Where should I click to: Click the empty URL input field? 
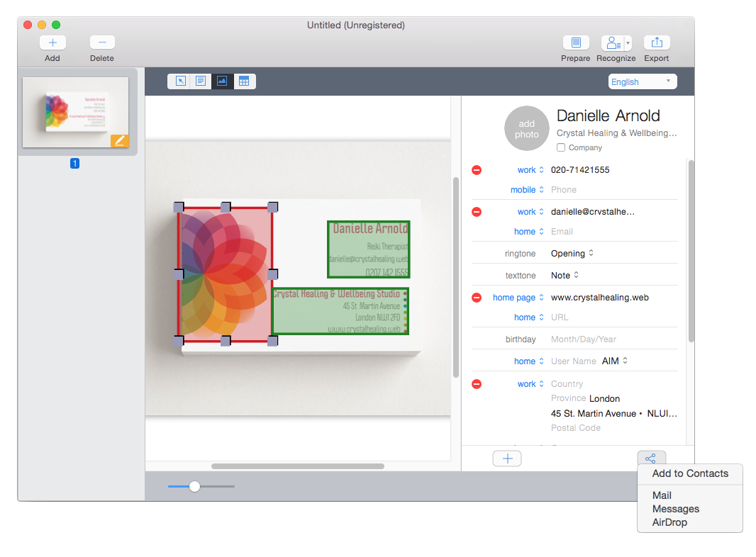tap(613, 317)
